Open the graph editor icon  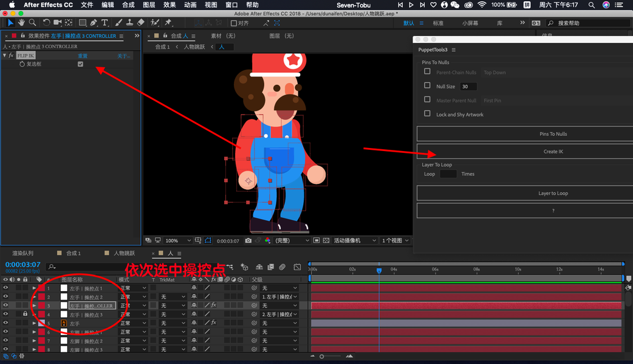tap(297, 267)
